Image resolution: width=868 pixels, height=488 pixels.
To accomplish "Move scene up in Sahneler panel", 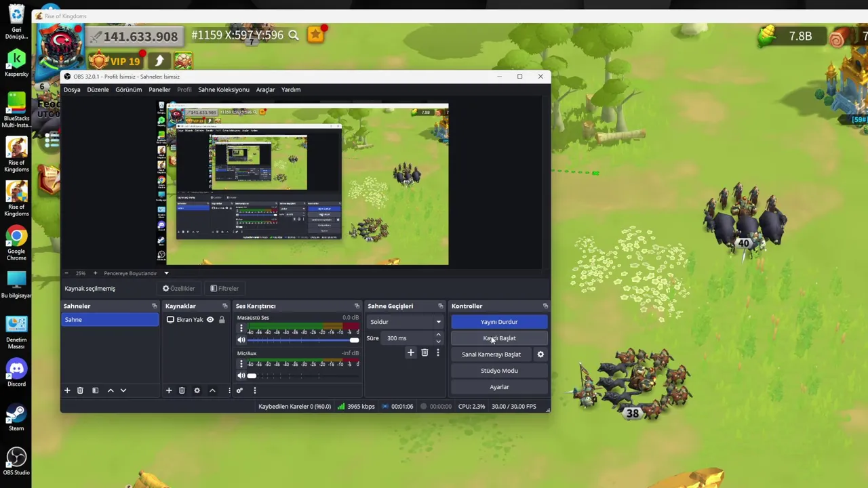I will tap(111, 390).
